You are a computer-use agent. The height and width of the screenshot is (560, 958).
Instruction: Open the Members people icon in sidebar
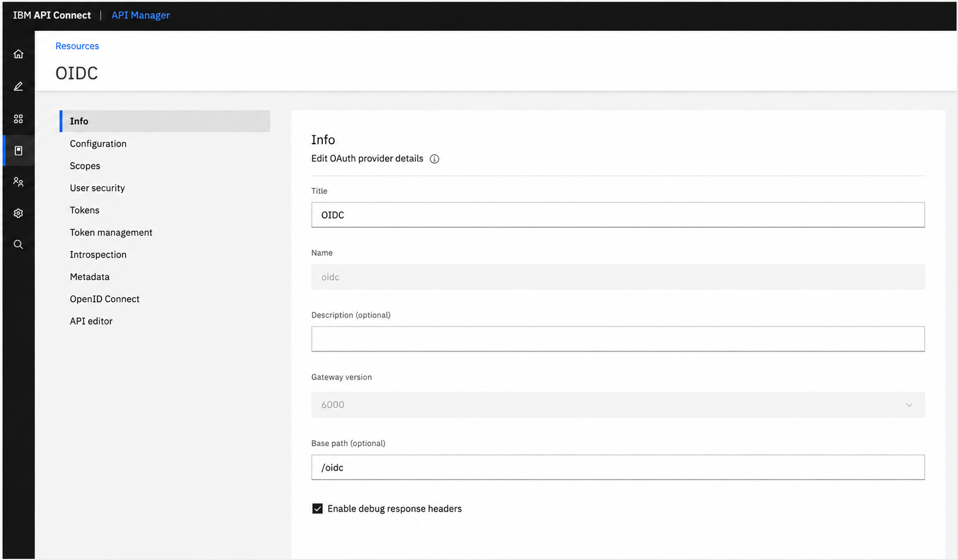click(18, 182)
